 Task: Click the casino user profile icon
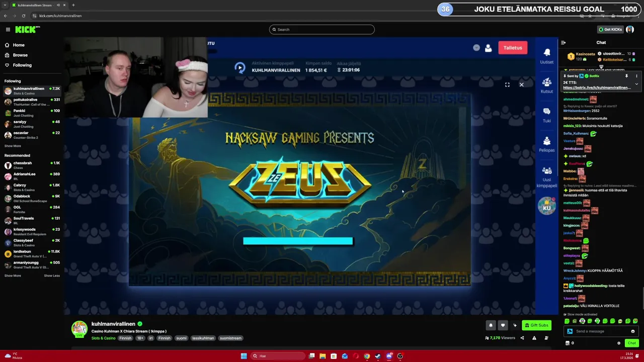pos(488,48)
